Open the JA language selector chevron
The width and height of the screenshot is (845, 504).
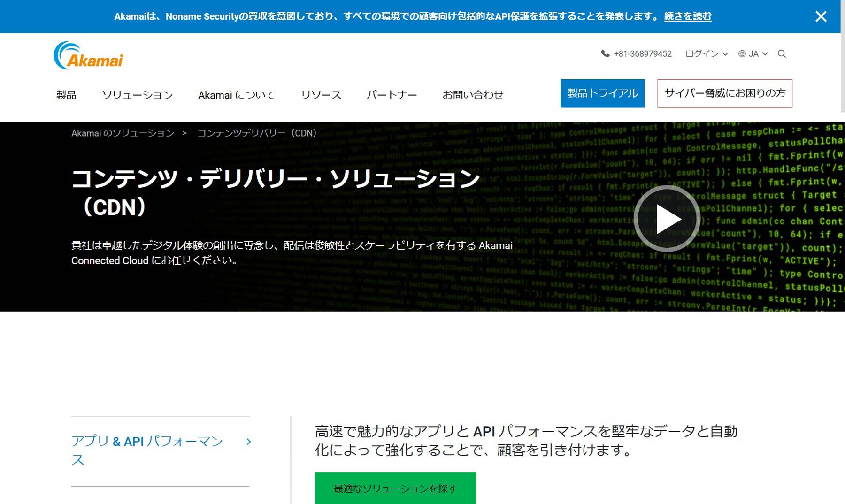coord(765,54)
